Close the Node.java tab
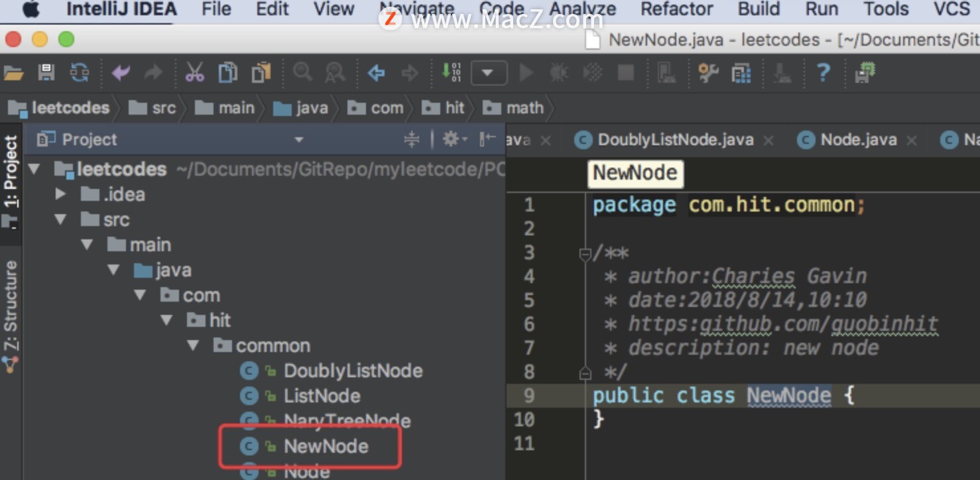Viewport: 980px width, 480px height. (912, 141)
